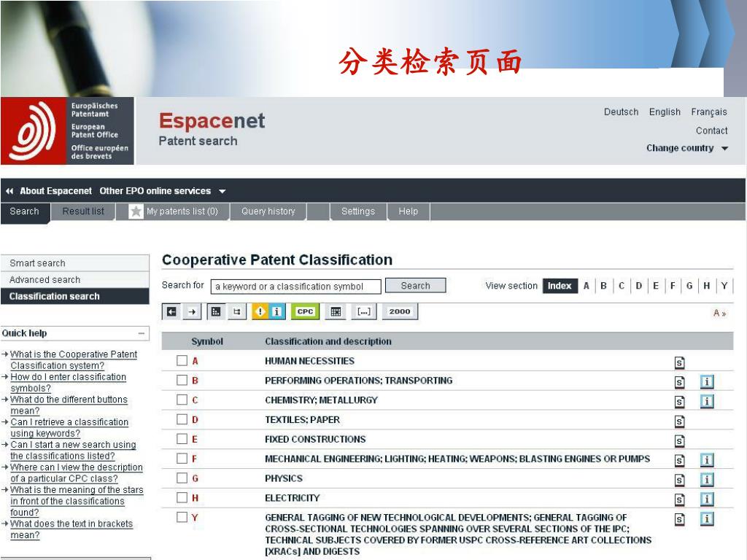This screenshot has width=747, height=560.
Task: Check the box for section B
Action: coord(182,380)
